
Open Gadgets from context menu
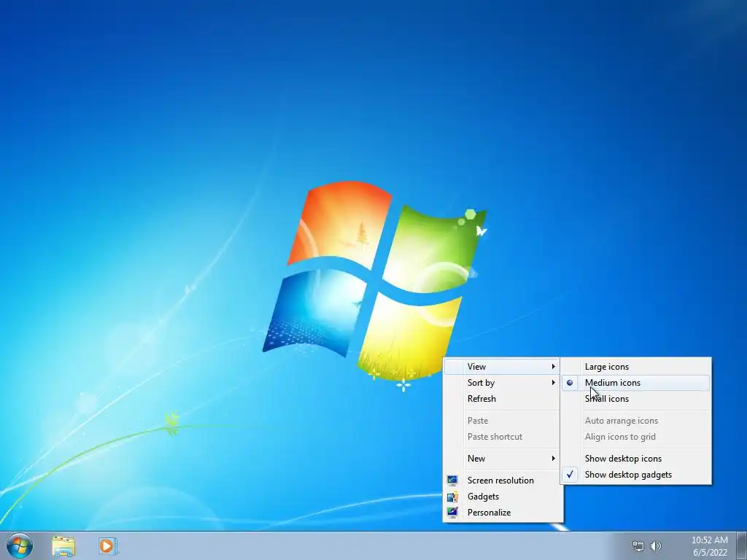[x=503, y=497]
